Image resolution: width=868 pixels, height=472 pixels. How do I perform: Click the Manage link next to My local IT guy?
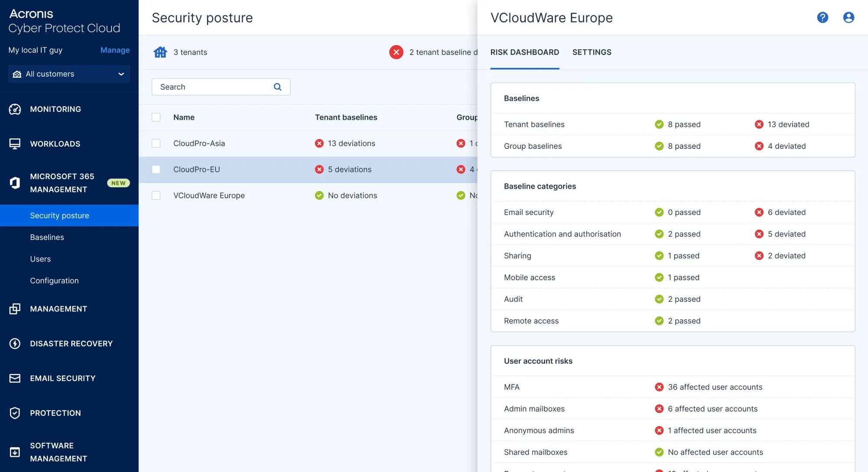[115, 50]
